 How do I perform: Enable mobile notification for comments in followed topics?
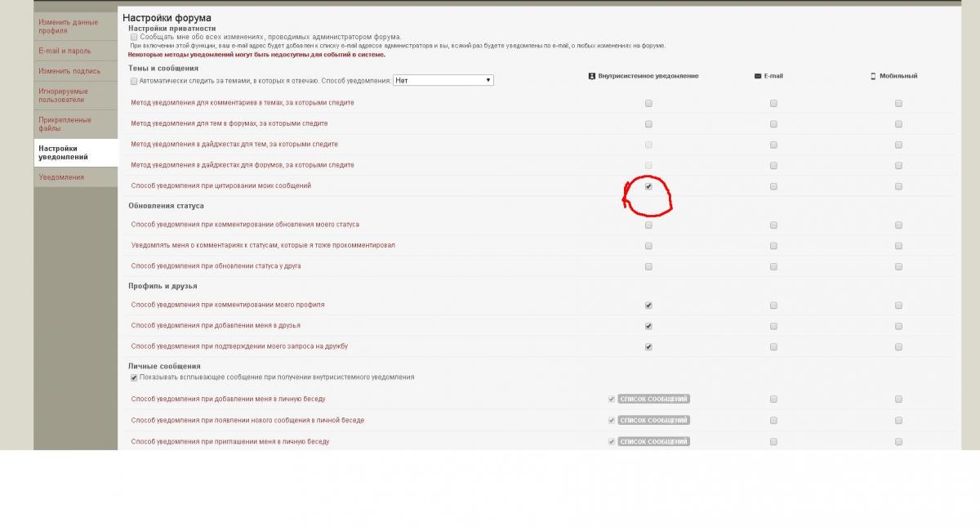coord(898,104)
